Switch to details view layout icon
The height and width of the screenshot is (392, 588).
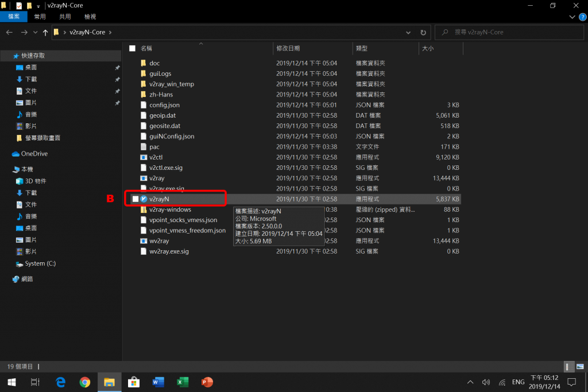(x=569, y=367)
